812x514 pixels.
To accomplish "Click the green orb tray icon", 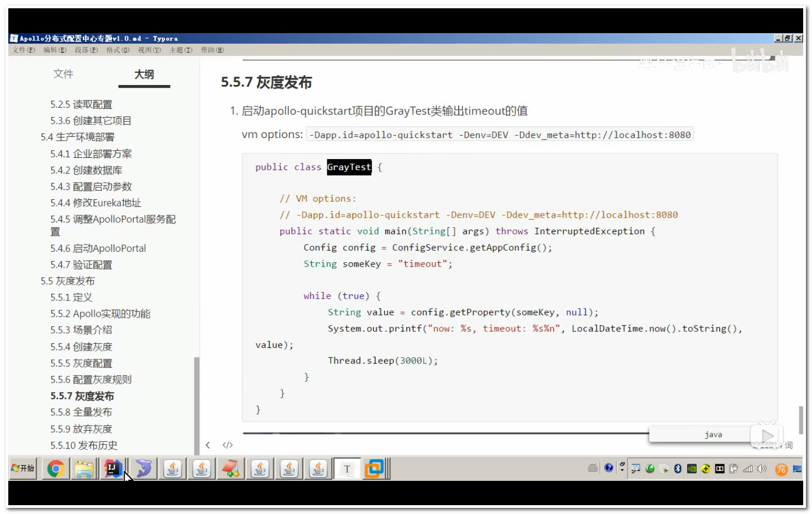I will coord(650,469).
